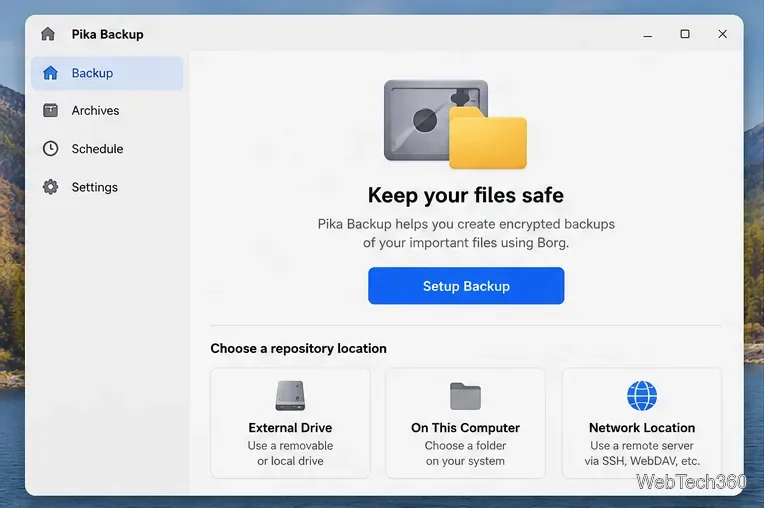Click the safe and folder illustration
Viewport: 764px width, 508px height.
[456, 124]
